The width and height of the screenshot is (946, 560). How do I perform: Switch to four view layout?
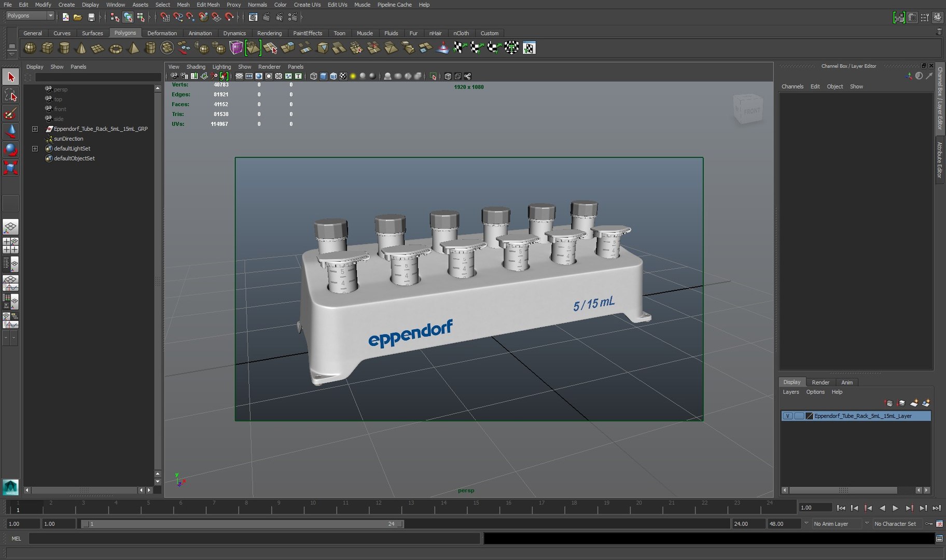click(10, 245)
